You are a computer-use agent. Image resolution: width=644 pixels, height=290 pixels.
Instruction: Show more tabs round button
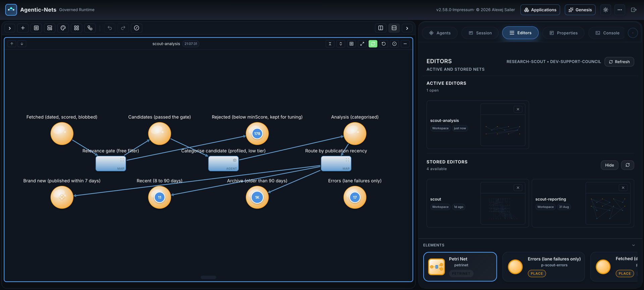pyautogui.click(x=633, y=33)
